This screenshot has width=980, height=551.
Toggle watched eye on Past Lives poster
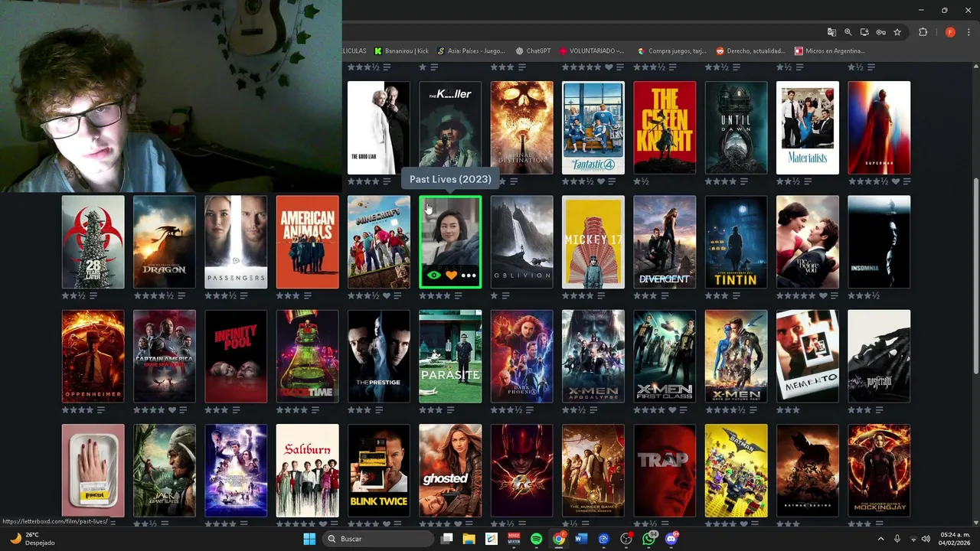pos(433,275)
